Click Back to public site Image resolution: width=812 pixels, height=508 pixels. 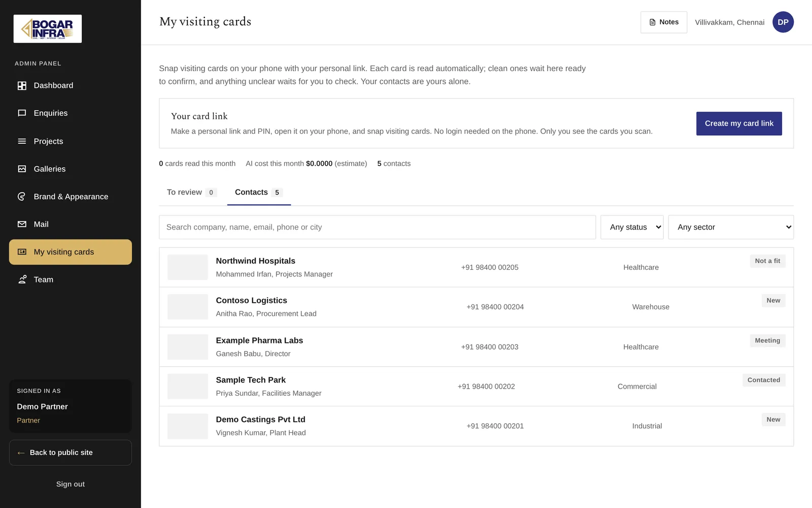pos(71,453)
